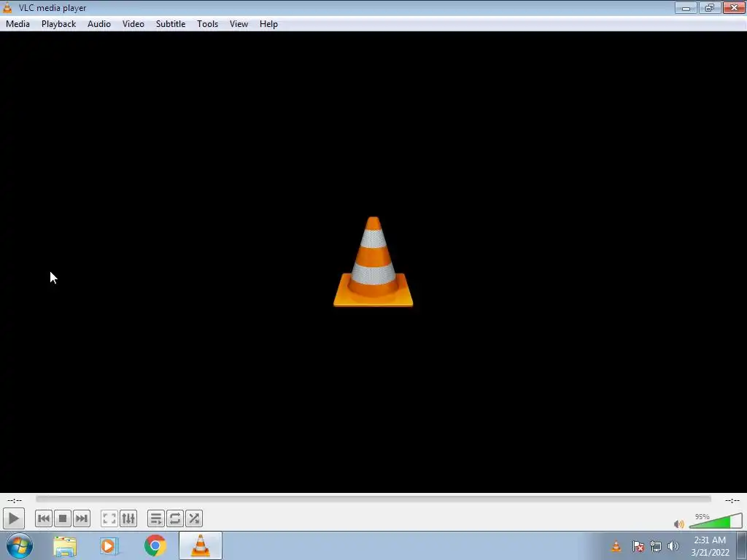
Task: Click Show desktop strip at taskbar end
Action: pos(742,545)
